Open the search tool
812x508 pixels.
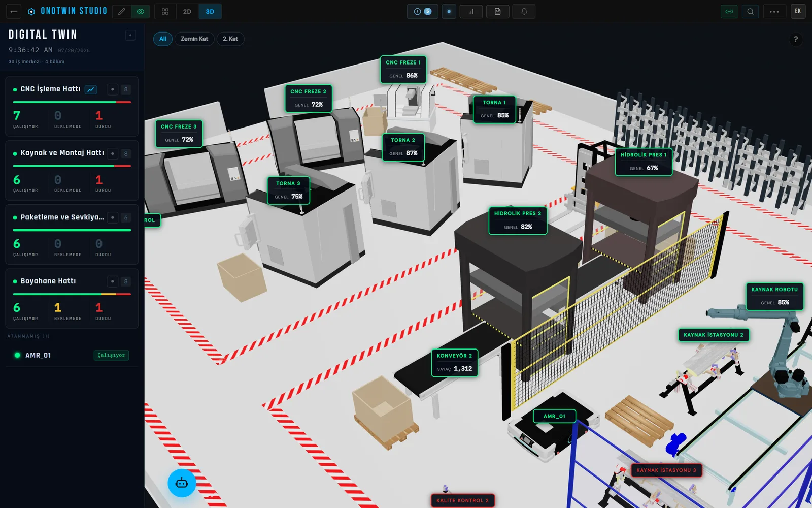[x=750, y=11]
